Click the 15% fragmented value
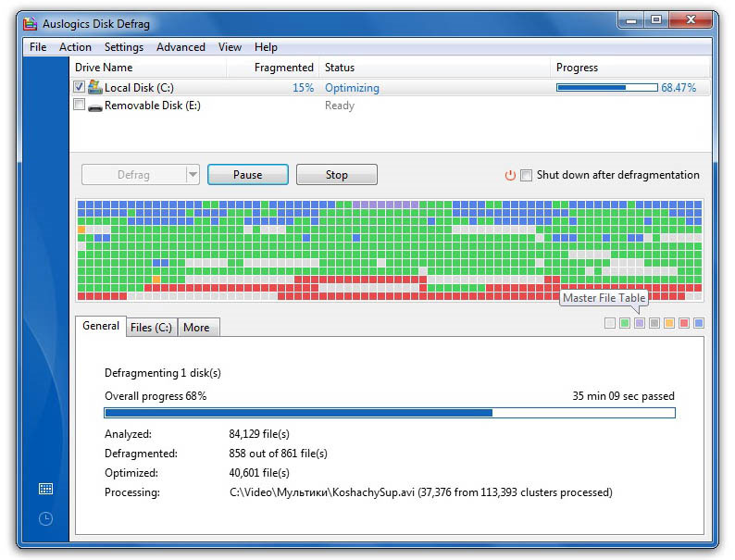The height and width of the screenshot is (560, 735). 303,88
